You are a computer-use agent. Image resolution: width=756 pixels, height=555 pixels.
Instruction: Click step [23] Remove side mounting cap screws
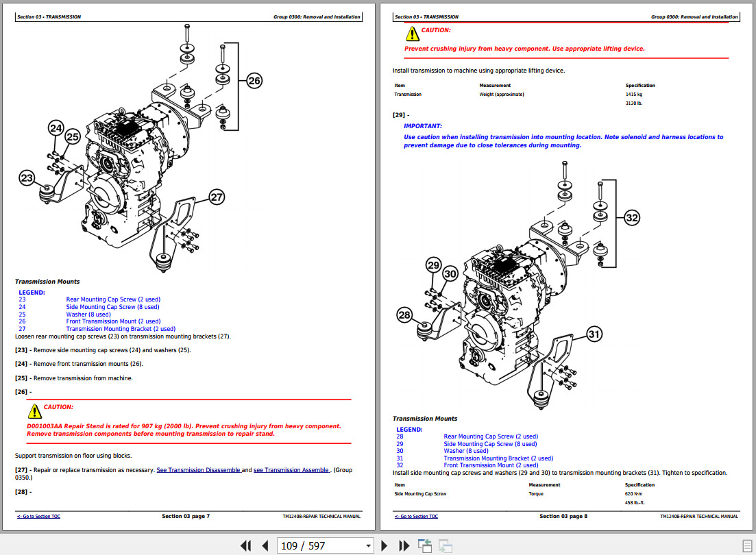(103, 350)
